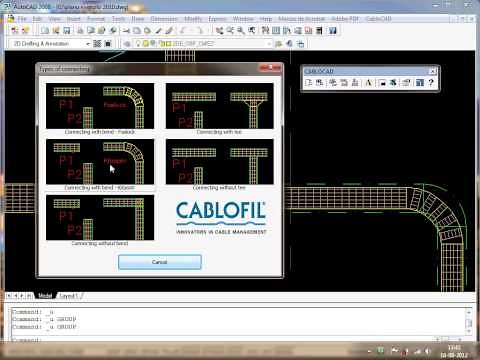Click the text 'A' icon in CabloCAD toolbar
This screenshot has height=360, width=480.
point(369,82)
